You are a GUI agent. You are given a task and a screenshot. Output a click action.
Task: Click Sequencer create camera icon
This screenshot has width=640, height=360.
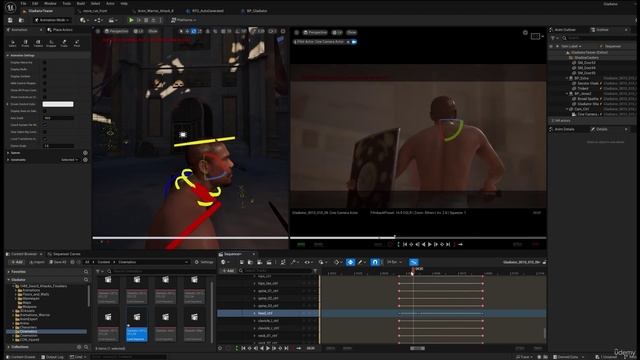pos(260,262)
